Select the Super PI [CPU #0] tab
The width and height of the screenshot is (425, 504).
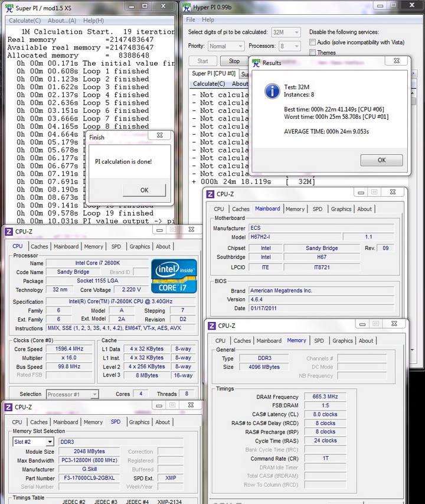click(x=214, y=73)
